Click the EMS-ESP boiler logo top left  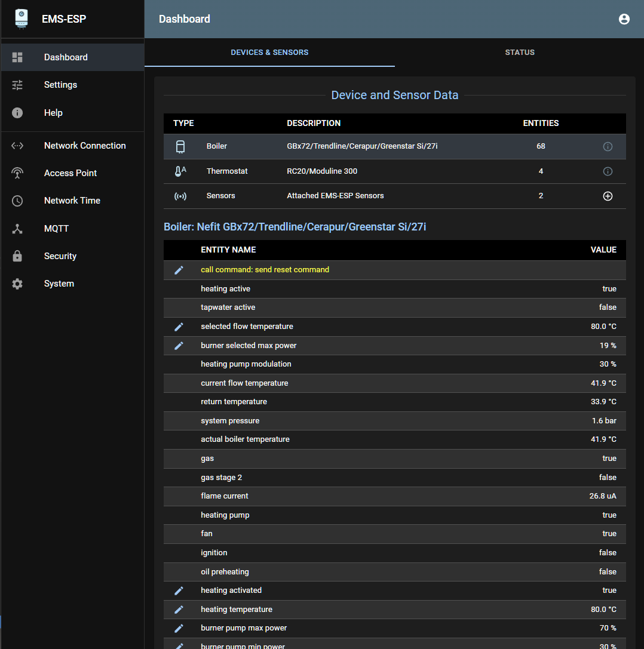click(x=20, y=19)
